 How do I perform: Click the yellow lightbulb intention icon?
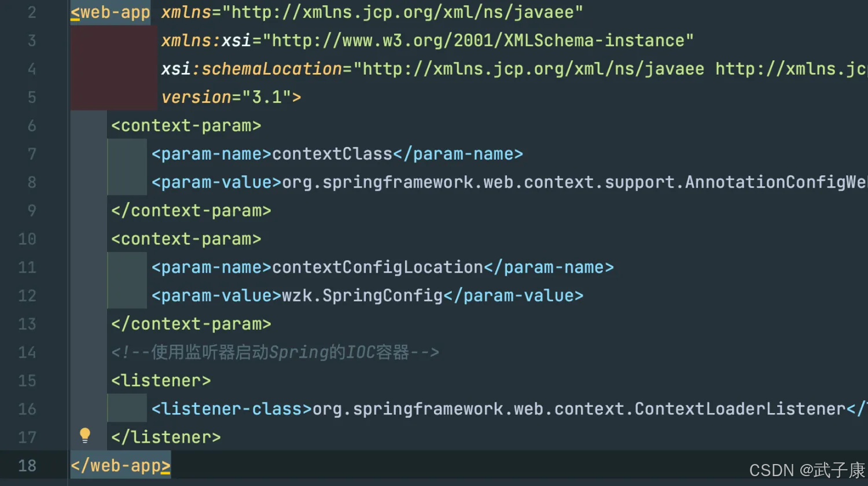(85, 435)
